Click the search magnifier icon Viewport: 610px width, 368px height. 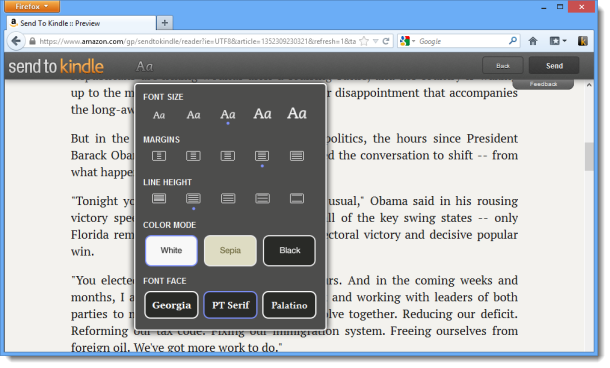(513, 40)
